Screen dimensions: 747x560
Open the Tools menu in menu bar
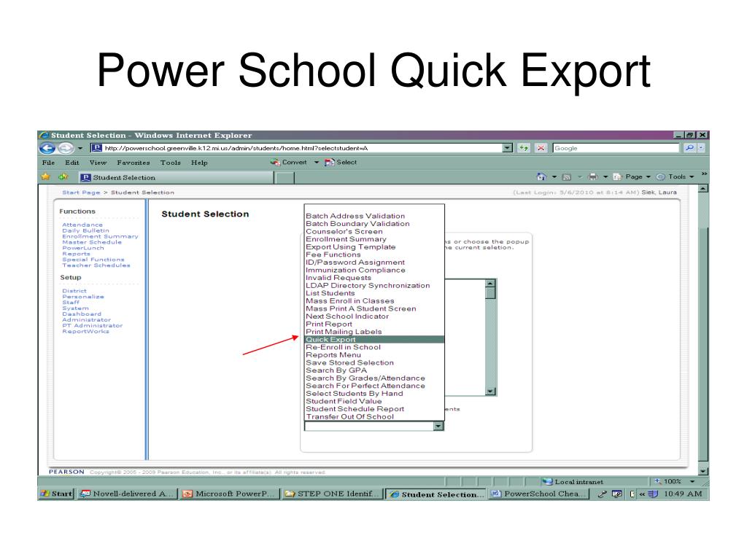pyautogui.click(x=170, y=163)
